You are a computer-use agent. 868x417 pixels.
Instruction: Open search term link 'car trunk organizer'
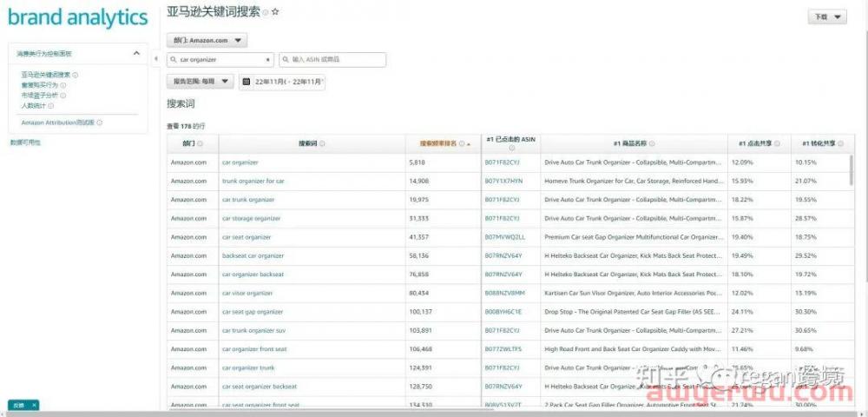click(x=248, y=199)
